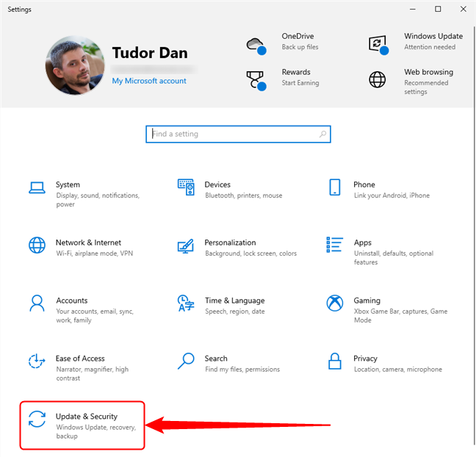Click the Accounts person icon
Image resolution: width=476 pixels, height=457 pixels.
coord(37,303)
